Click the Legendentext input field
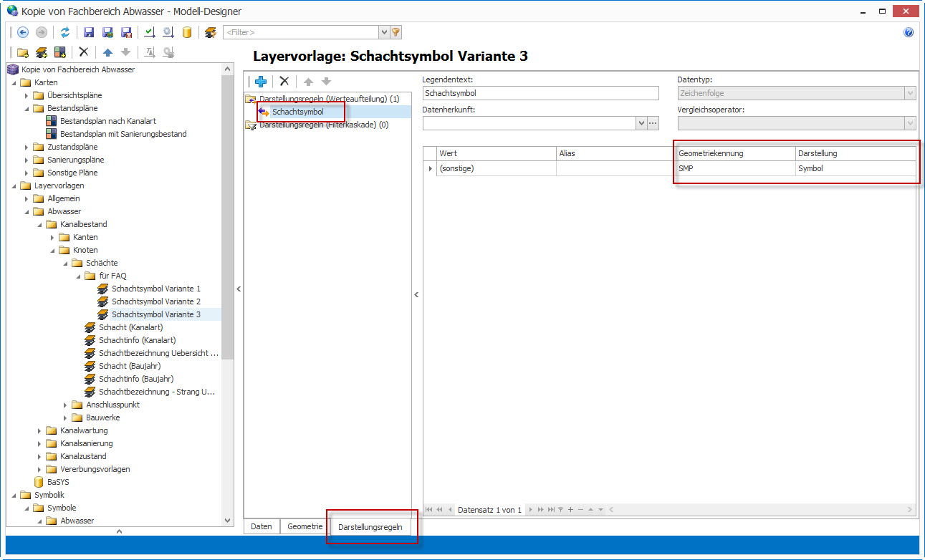 tap(540, 93)
